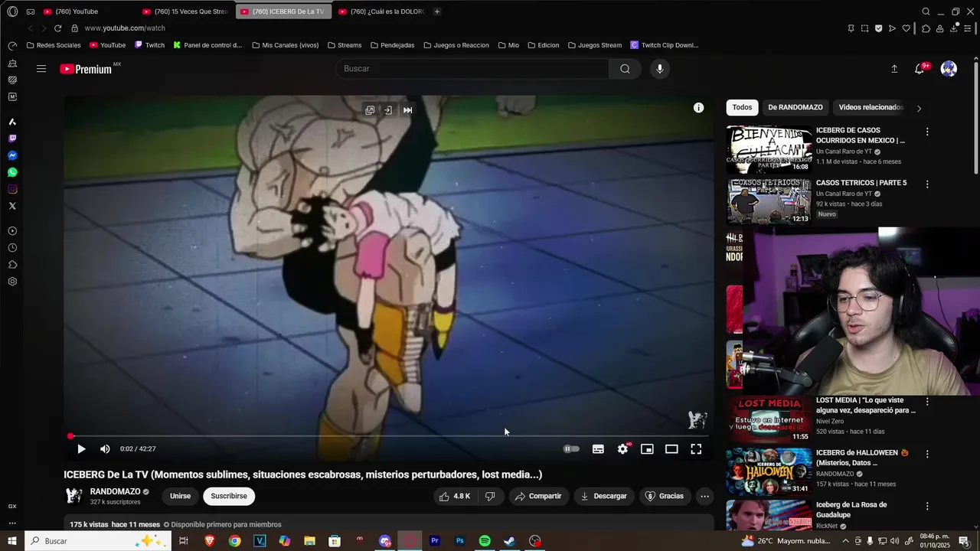Click the Descargar download button
The width and height of the screenshot is (980, 551).
pyautogui.click(x=604, y=496)
